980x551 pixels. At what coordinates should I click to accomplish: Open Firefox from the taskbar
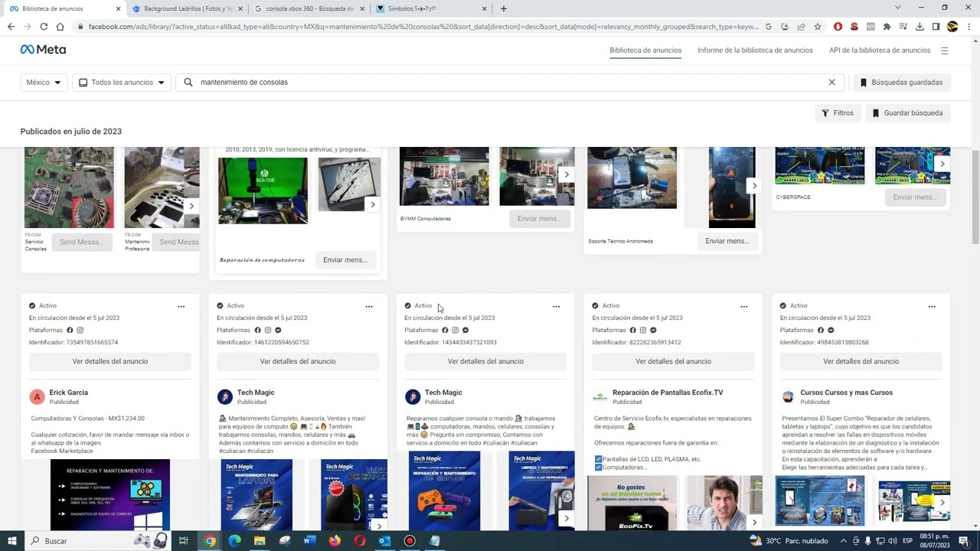pyautogui.click(x=335, y=541)
